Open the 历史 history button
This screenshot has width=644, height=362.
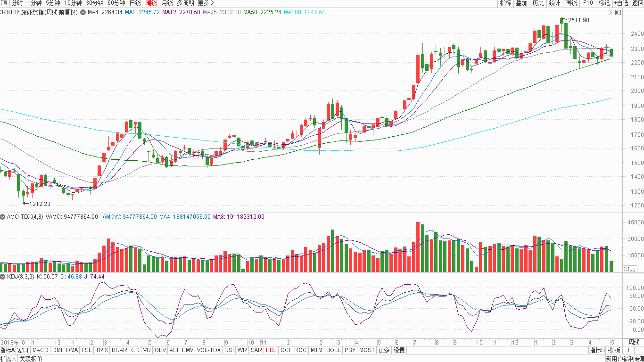click(538, 3)
